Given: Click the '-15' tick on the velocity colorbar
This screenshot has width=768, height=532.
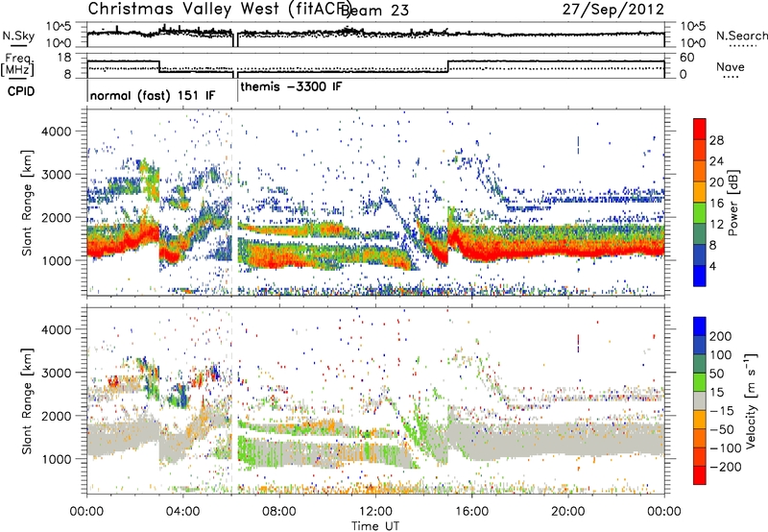Looking at the screenshot, I should pyautogui.click(x=722, y=410).
